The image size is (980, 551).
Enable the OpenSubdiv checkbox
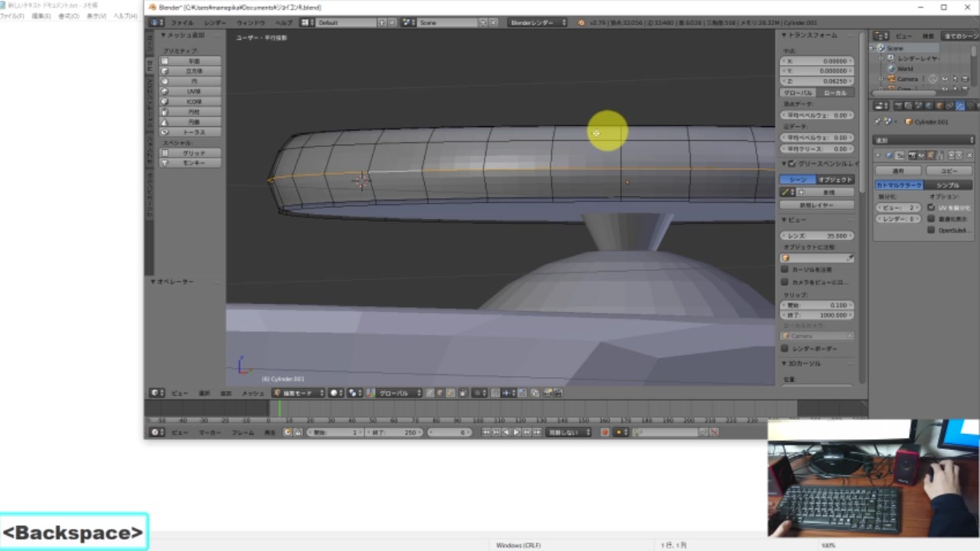(931, 230)
